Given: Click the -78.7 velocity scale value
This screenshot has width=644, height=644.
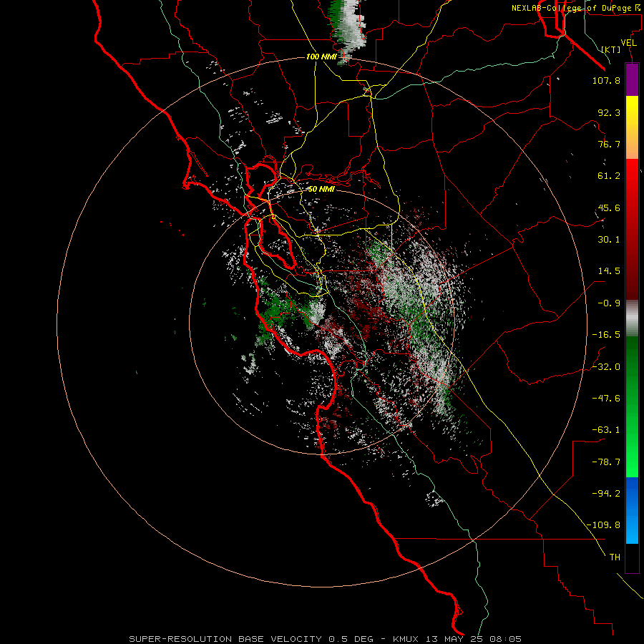Looking at the screenshot, I should [606, 462].
